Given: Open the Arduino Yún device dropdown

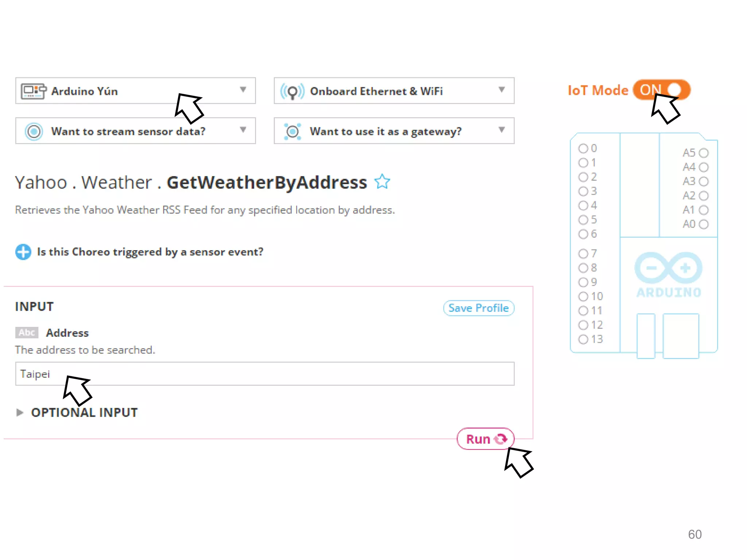Looking at the screenshot, I should click(x=243, y=90).
